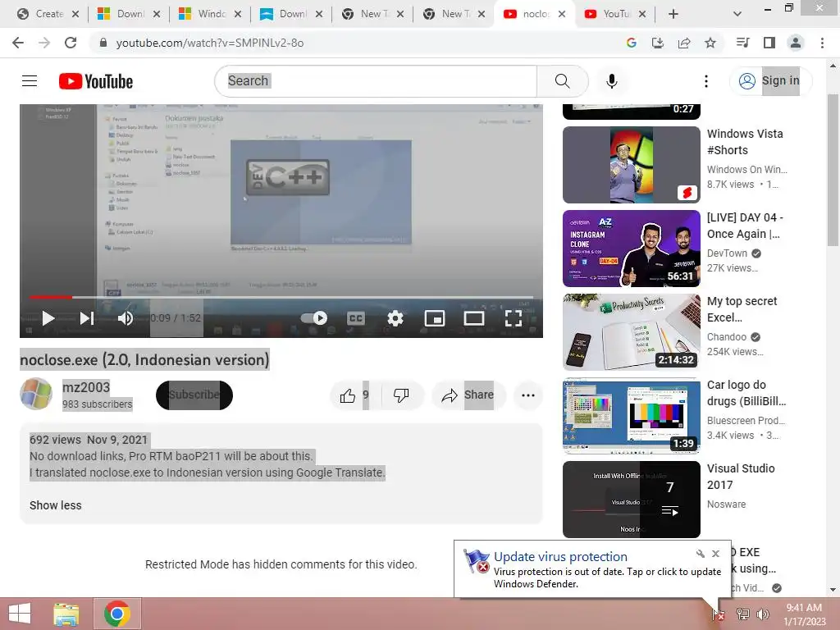The width and height of the screenshot is (840, 630).
Task: Toggle the autoplay switch
Action: click(x=314, y=318)
